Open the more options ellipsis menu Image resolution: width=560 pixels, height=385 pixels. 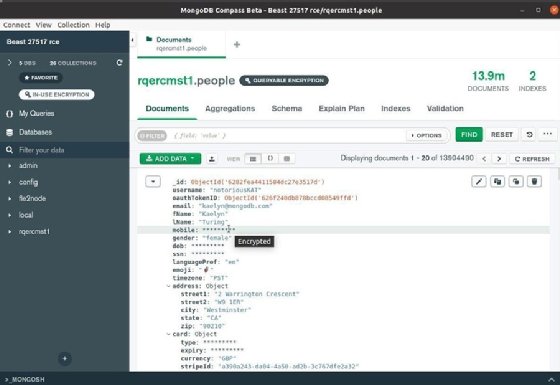548,134
